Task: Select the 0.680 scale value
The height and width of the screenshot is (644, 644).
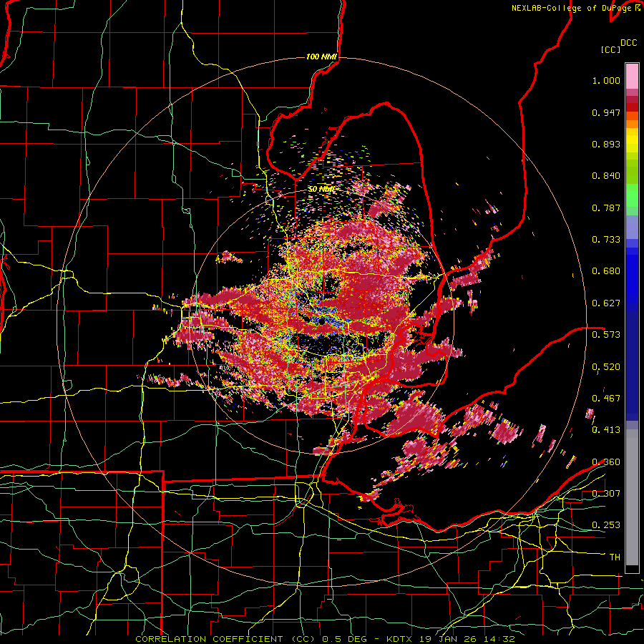Action: coord(606,271)
